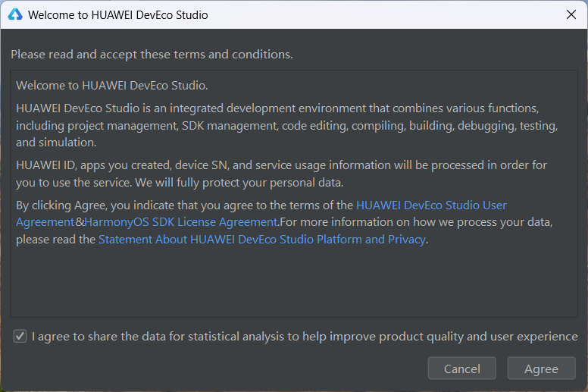Click 'Please read and accept these terms' heading
The height and width of the screenshot is (392, 588).
(152, 55)
